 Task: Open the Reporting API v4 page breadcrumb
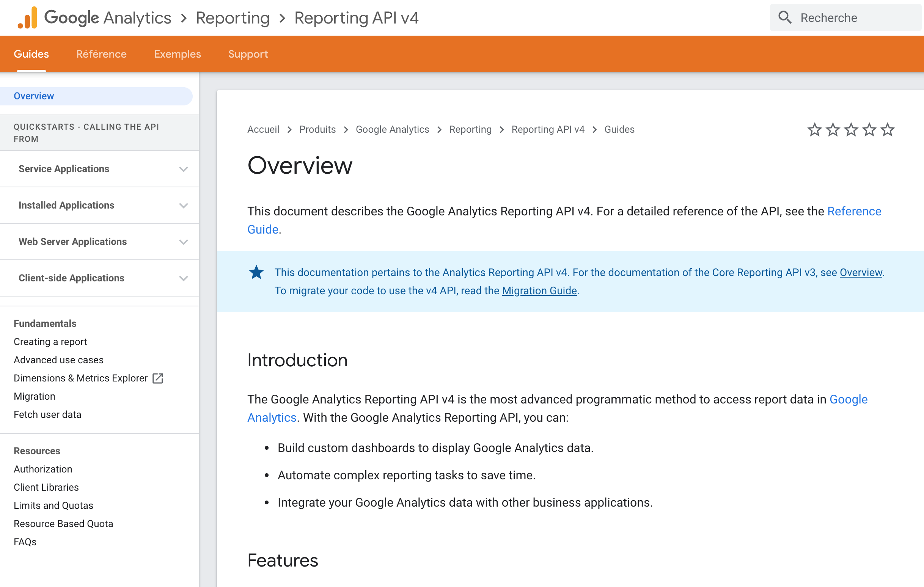point(548,130)
